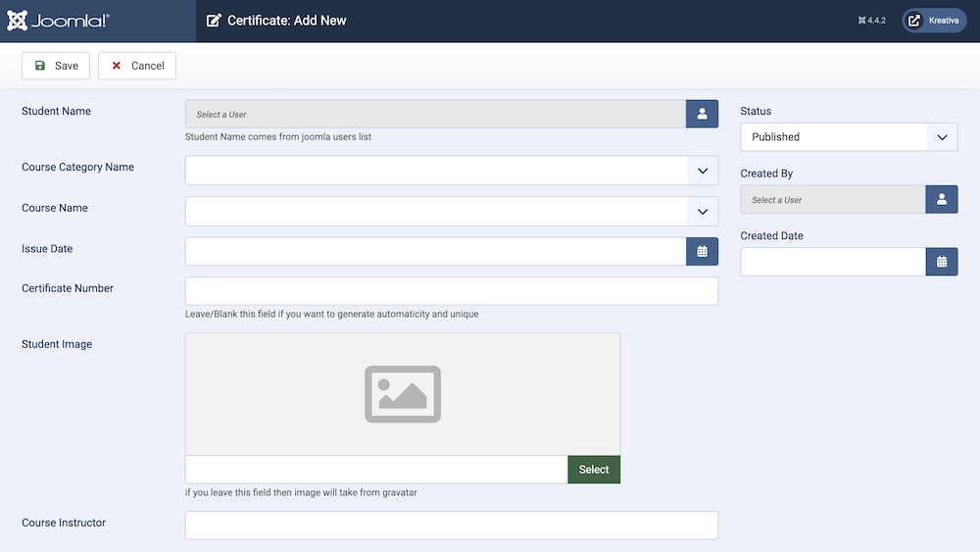Click into the Course Instructor field

coord(452,525)
